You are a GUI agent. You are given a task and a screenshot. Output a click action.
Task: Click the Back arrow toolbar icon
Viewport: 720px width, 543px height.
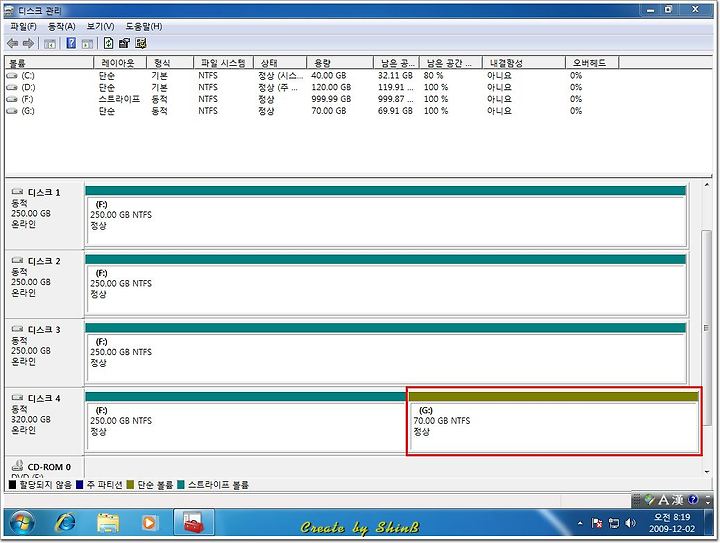pyautogui.click(x=12, y=44)
